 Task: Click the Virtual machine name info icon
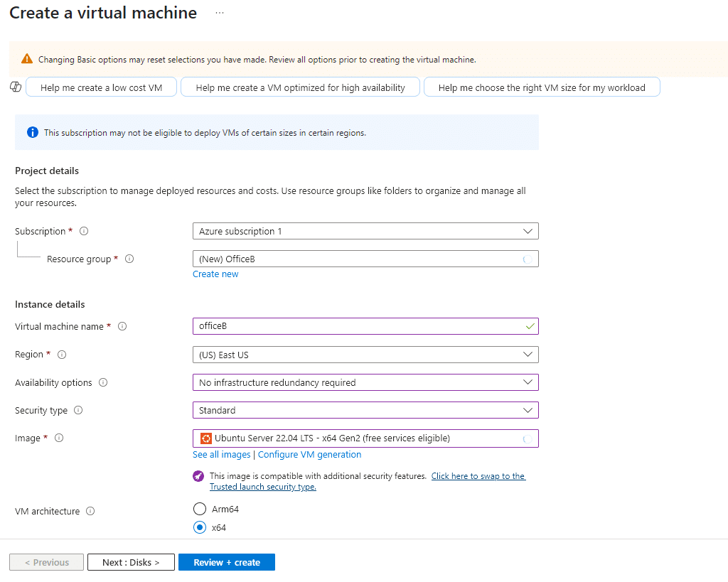point(122,326)
